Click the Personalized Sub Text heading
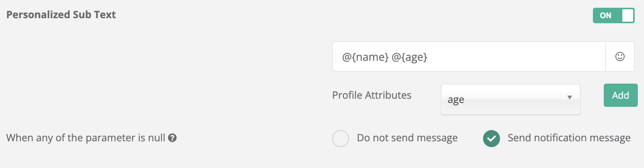The width and height of the screenshot is (644, 168). pos(61,15)
